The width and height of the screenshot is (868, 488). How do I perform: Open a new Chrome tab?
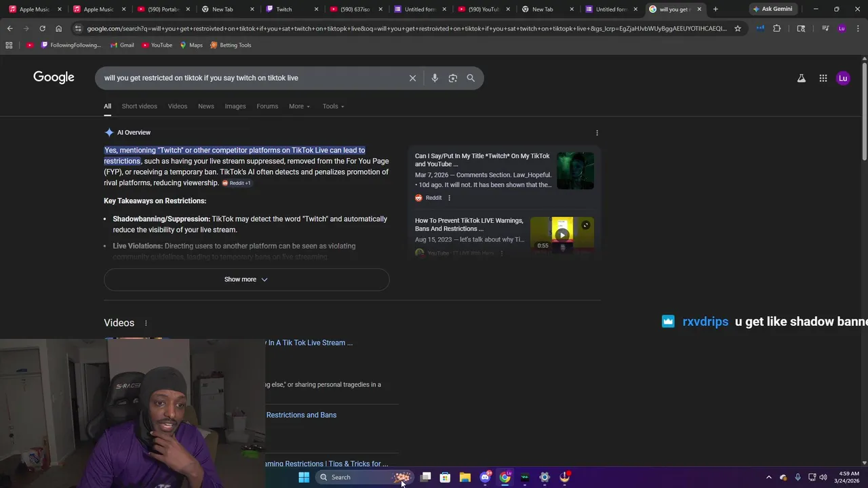pyautogui.click(x=715, y=9)
